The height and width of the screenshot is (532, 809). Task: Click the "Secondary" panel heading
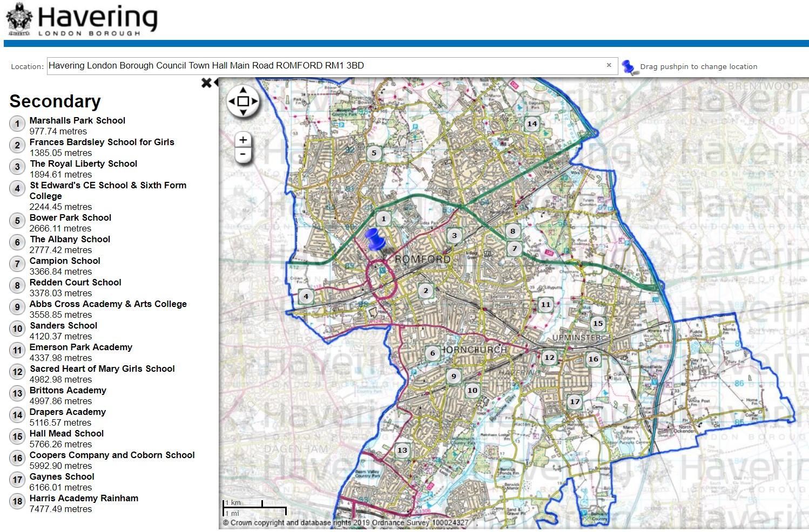[x=55, y=101]
